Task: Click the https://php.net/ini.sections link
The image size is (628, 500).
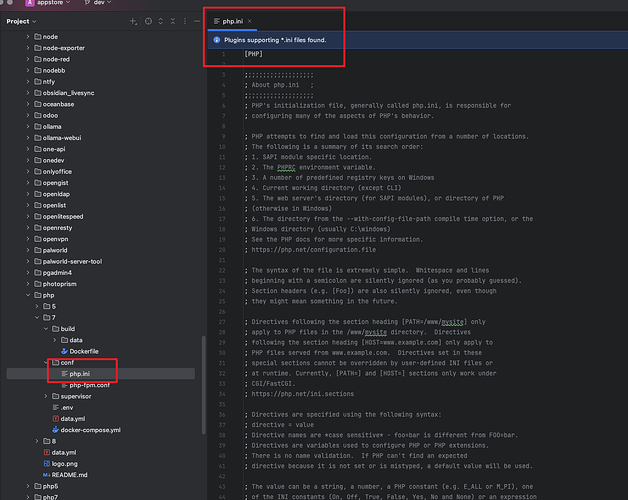Action: pyautogui.click(x=302, y=394)
